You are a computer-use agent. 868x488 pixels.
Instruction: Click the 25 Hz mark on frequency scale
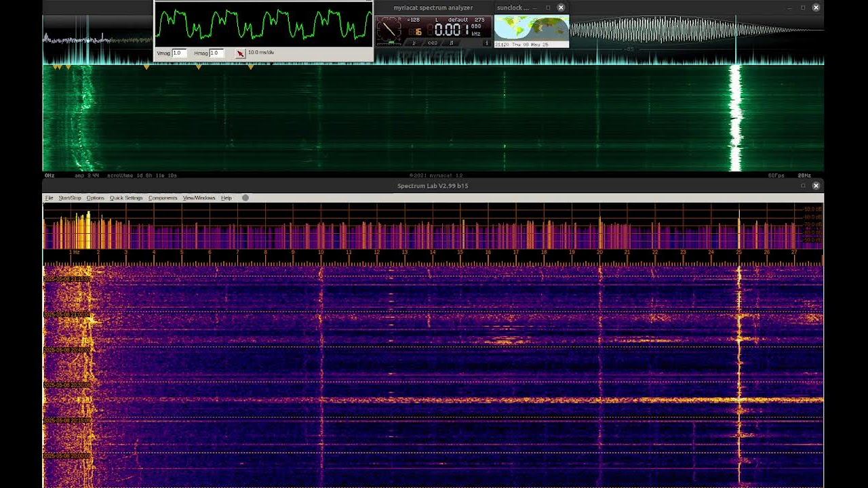[738, 252]
